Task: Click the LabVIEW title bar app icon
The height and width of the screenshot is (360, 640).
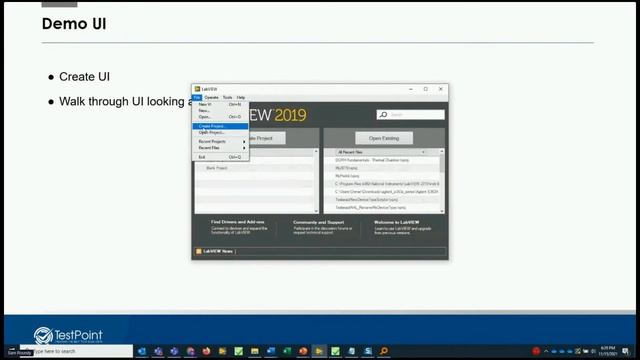Action: 197,89
